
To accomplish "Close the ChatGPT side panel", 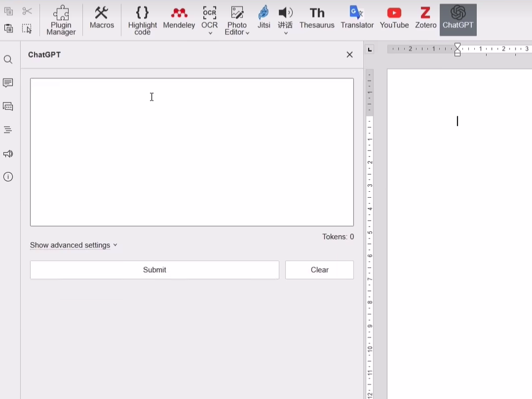I will click(x=350, y=55).
